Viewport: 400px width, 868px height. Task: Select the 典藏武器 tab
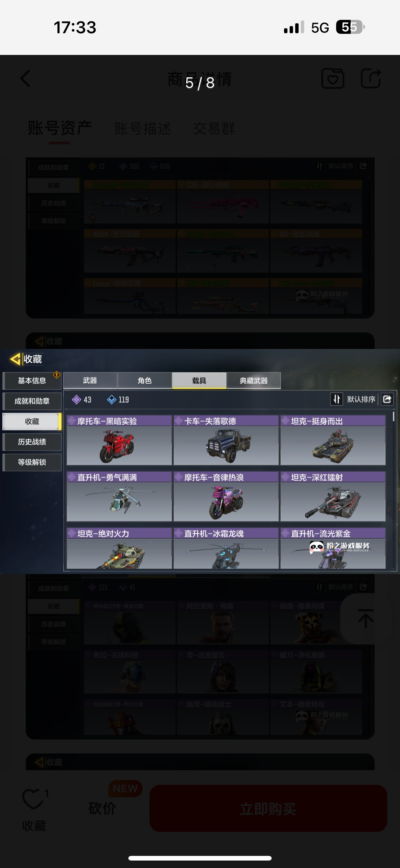coord(254,380)
